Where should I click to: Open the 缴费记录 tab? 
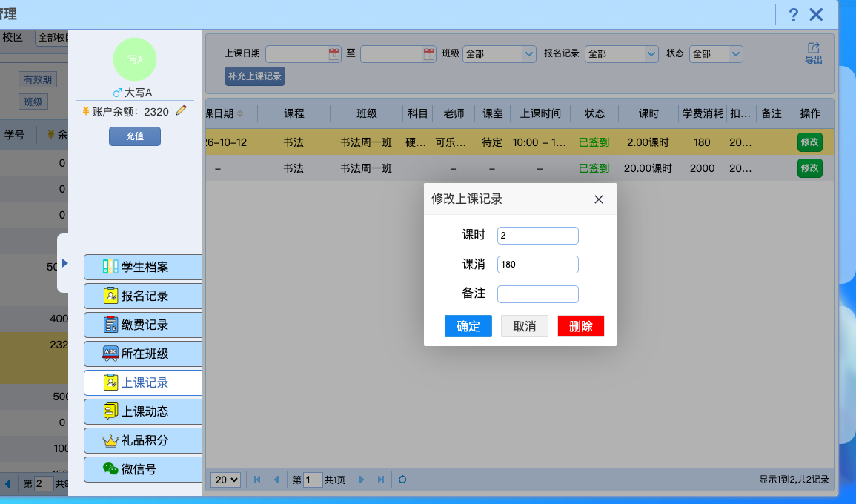click(143, 325)
